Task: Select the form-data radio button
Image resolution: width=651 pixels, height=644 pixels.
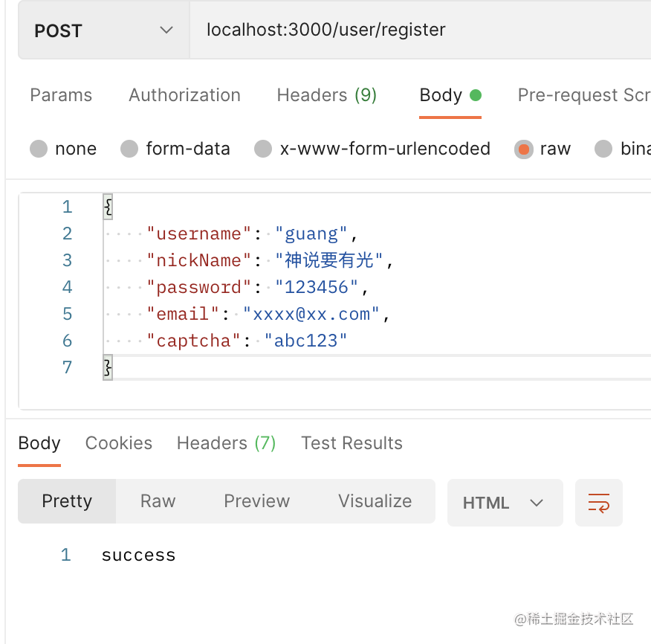Action: coord(130,149)
